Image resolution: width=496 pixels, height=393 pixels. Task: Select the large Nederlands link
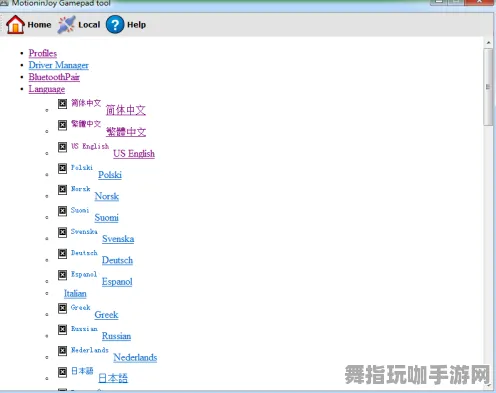pyautogui.click(x=135, y=357)
